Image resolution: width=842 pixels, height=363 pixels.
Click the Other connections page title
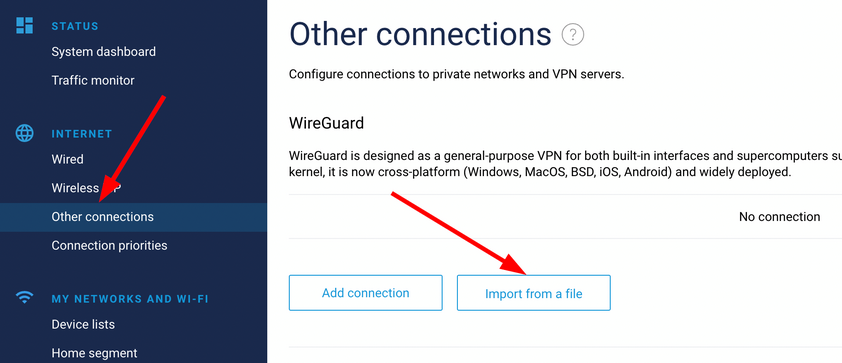pos(420,34)
